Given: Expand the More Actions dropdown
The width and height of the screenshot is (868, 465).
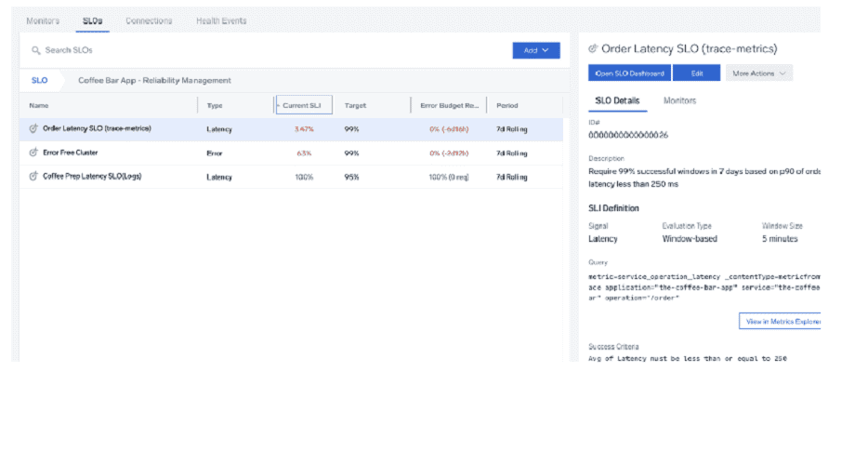Looking at the screenshot, I should click(759, 73).
